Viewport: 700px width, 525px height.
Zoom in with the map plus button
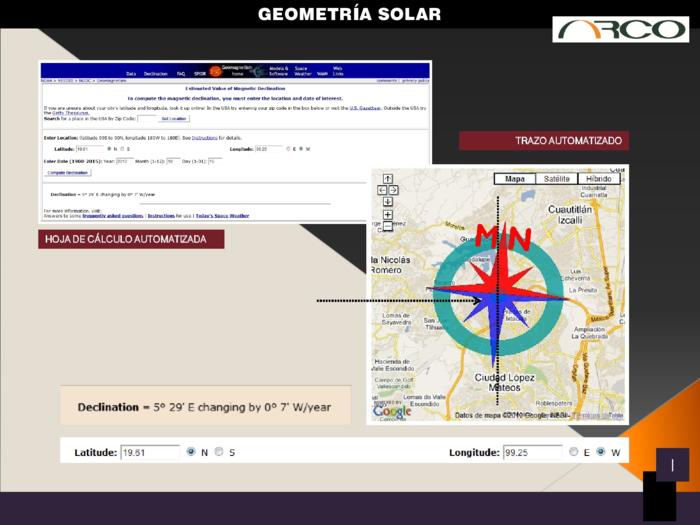pyautogui.click(x=388, y=214)
